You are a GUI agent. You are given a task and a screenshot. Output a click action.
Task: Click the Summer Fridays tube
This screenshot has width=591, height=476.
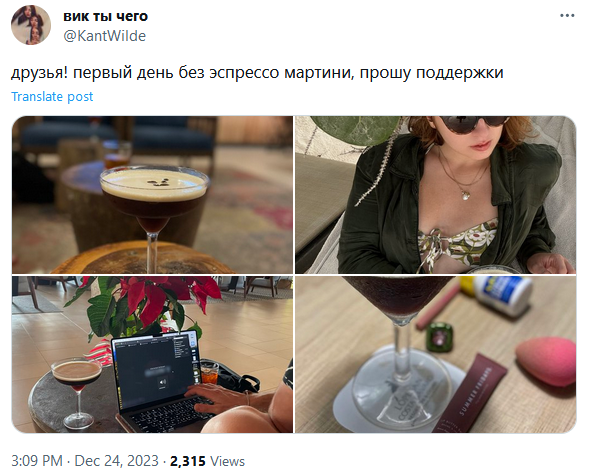[x=469, y=394]
